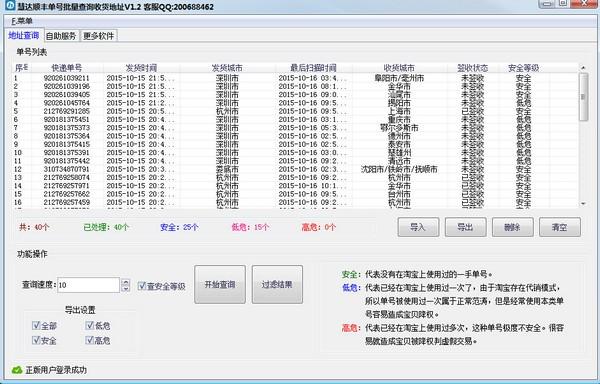Image resolution: width=600 pixels, height=384 pixels.
Task: Click the 开始查询 button
Action: (220, 285)
